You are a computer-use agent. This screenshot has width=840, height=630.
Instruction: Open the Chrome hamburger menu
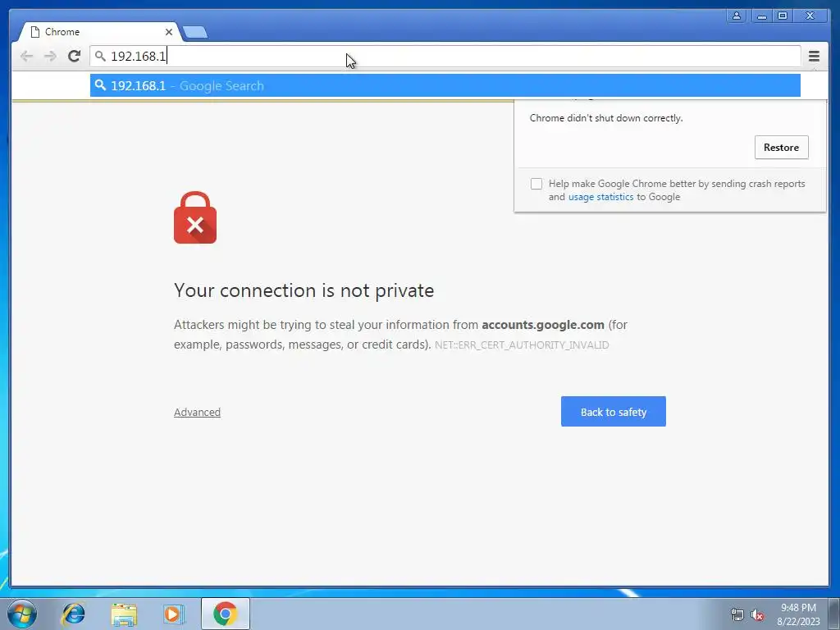point(814,56)
